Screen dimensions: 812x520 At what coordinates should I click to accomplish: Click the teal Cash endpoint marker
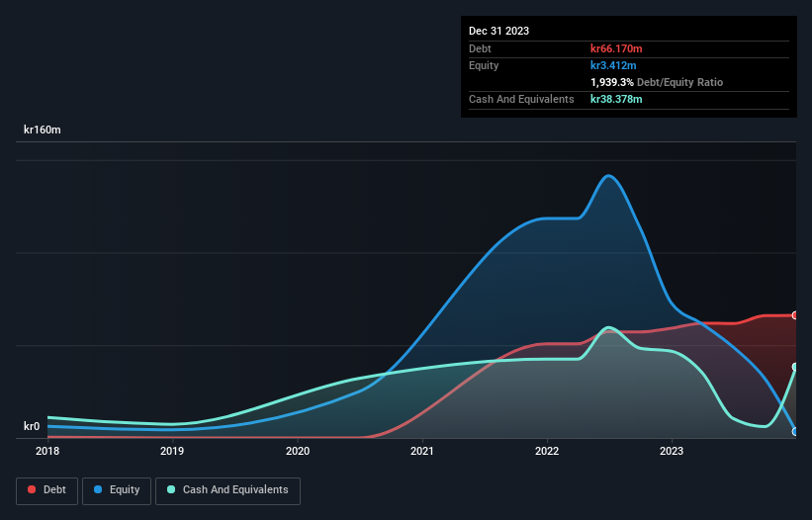pos(795,367)
